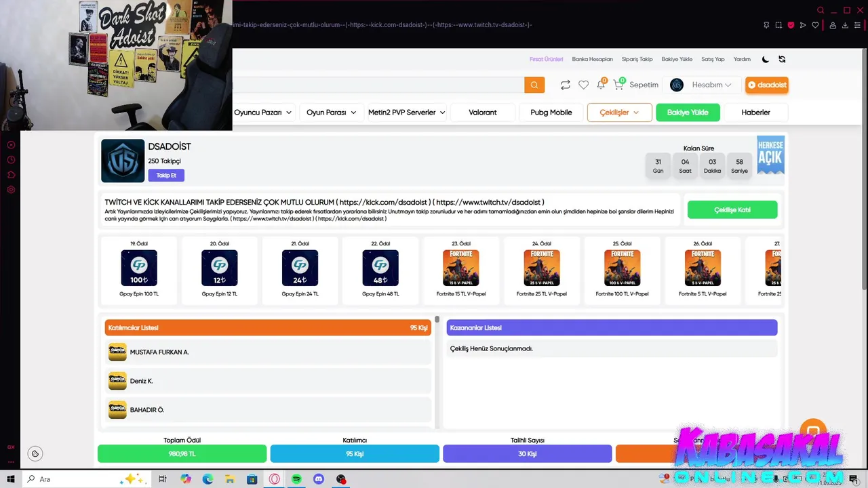Expand the Oyuncu Pazarı dropdown
The image size is (868, 488).
(263, 113)
